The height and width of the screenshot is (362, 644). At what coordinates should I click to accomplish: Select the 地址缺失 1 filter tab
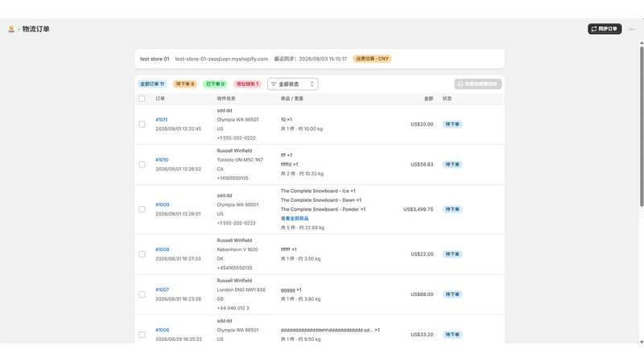[x=247, y=84]
